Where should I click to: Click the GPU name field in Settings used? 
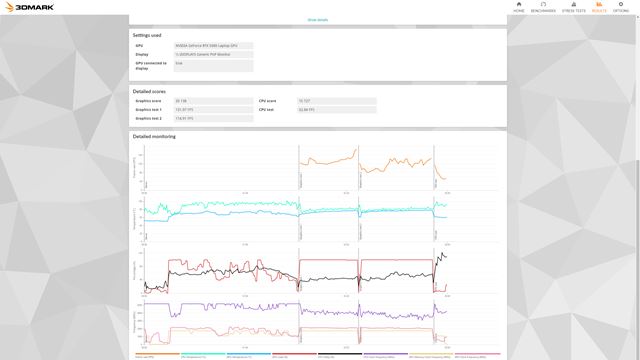213,46
